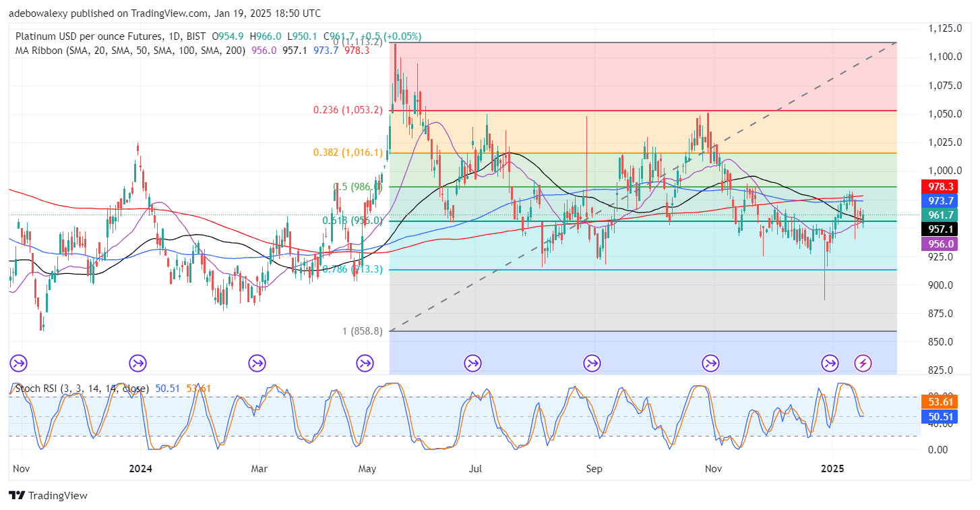The image size is (980, 510).
Task: Click the purple lightning-bolt event icon
Action: 863,364
